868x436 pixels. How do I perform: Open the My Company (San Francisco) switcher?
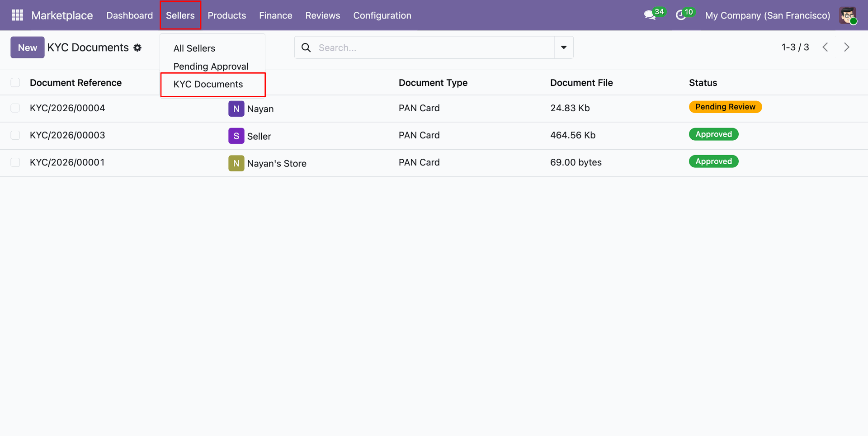(767, 15)
